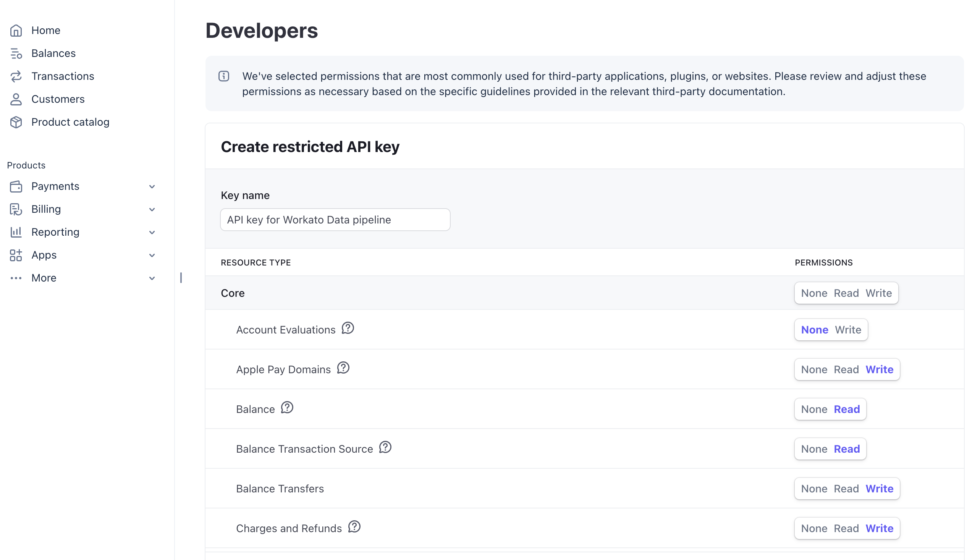The width and height of the screenshot is (980, 560).
Task: Select None for Balance Transaction Source
Action: [x=814, y=448]
